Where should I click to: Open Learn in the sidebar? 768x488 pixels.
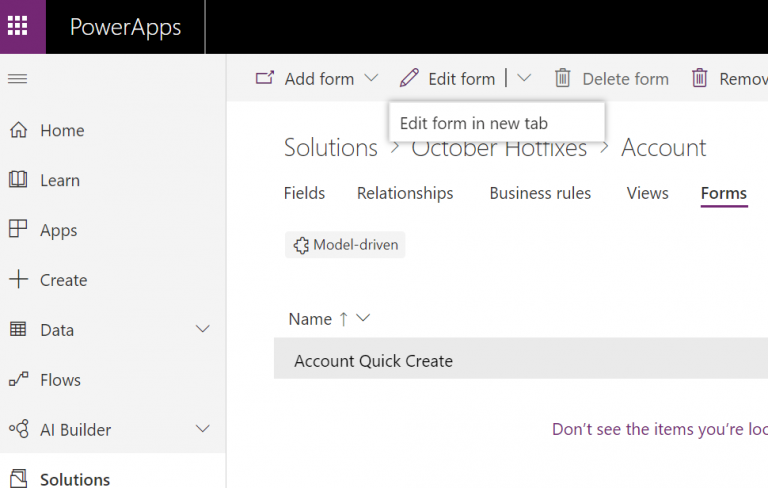click(x=60, y=180)
